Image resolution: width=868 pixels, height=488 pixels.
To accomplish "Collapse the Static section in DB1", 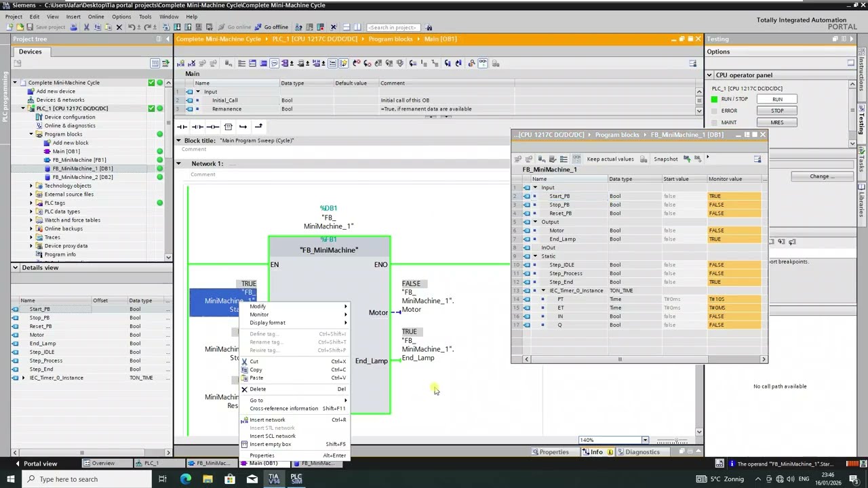I will coord(535,256).
